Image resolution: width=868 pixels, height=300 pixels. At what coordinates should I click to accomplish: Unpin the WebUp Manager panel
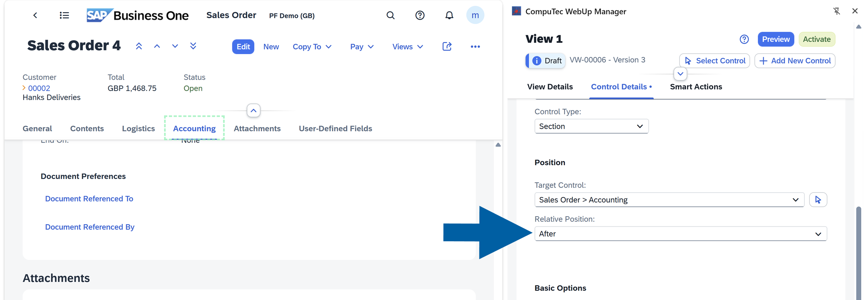837,11
